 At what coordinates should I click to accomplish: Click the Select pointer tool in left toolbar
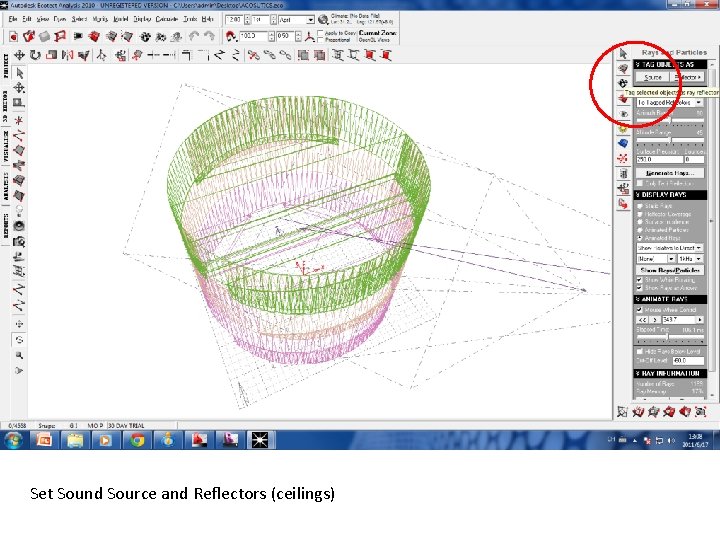coord(19,73)
